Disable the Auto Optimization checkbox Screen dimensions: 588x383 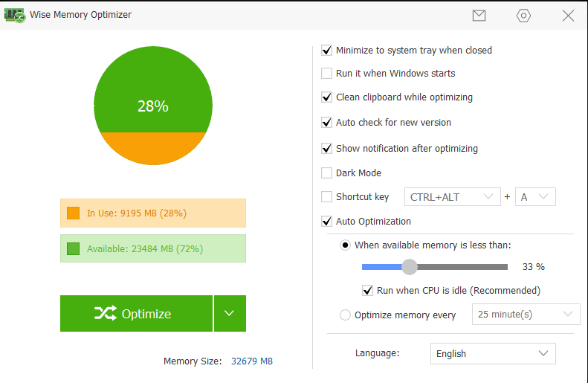point(326,221)
